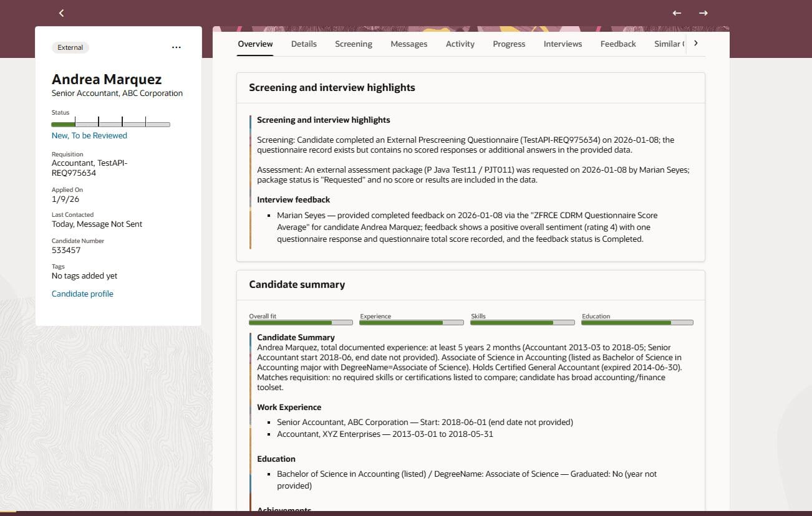The width and height of the screenshot is (812, 516).
Task: Go back using the left chevron icon
Action: 61,13
